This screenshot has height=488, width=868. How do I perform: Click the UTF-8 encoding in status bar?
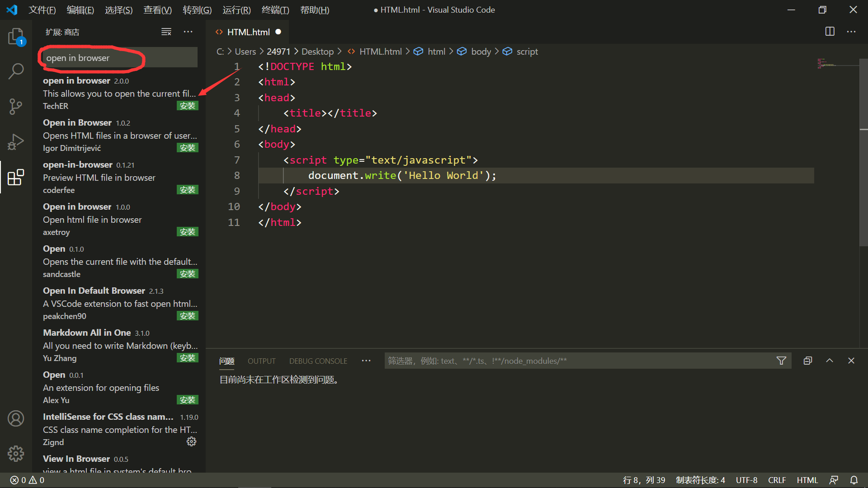pyautogui.click(x=746, y=480)
